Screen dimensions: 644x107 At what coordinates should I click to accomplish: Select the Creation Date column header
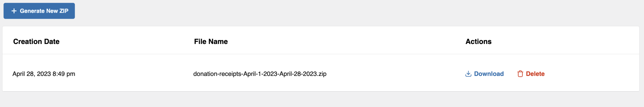click(x=36, y=41)
